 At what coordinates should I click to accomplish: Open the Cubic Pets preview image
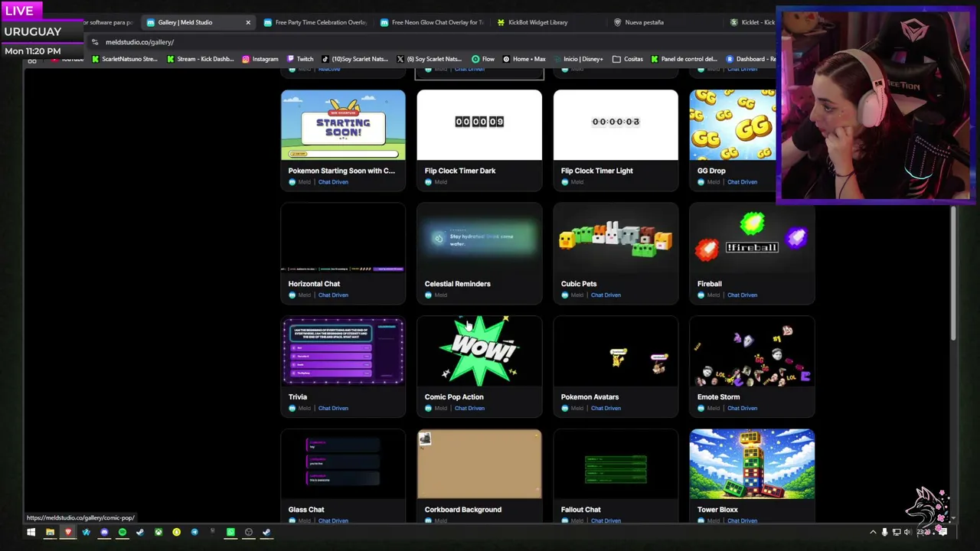pos(616,238)
